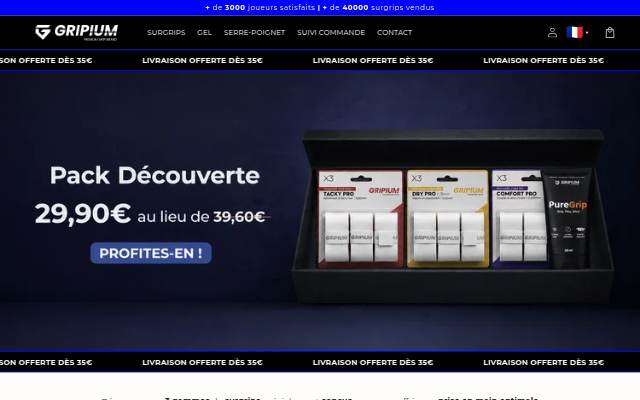Click the Tacky Pro overgrip pack image
The image size is (640, 400).
pyautogui.click(x=360, y=219)
